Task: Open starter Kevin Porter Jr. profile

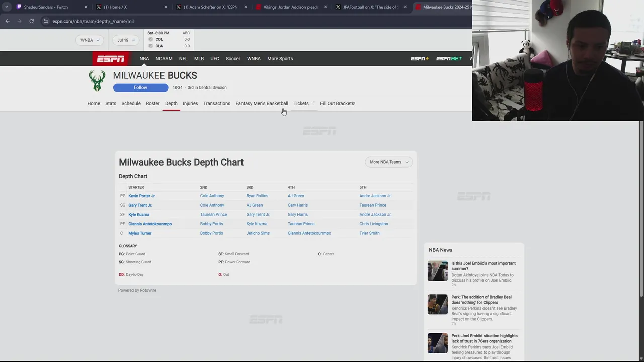Action: [142, 196]
